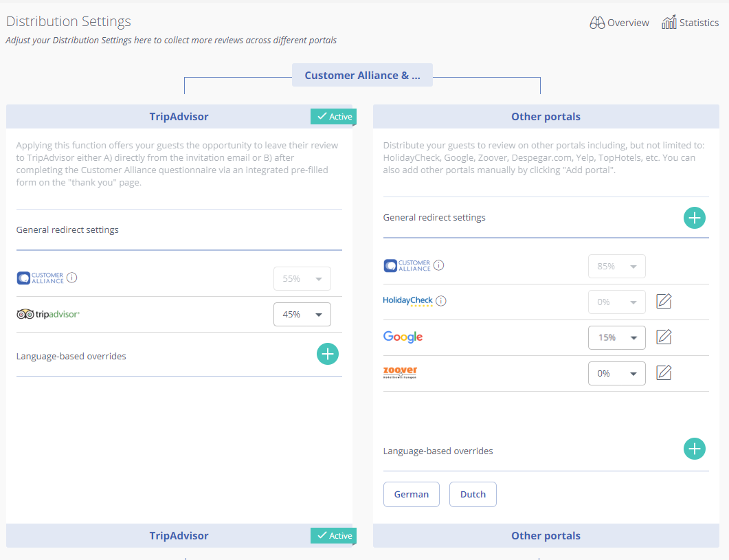Open the Statistics chart icon
Screen dimensions: 729x560
tap(669, 22)
